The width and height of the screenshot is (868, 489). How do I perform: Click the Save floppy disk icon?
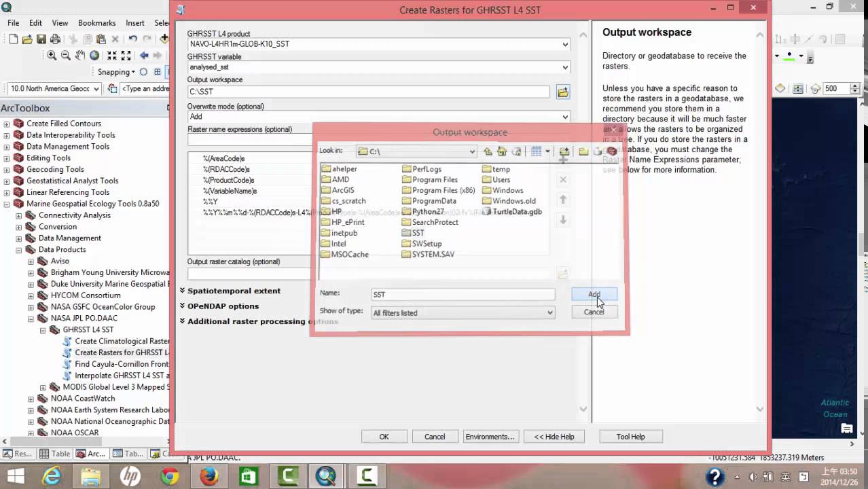click(x=41, y=39)
